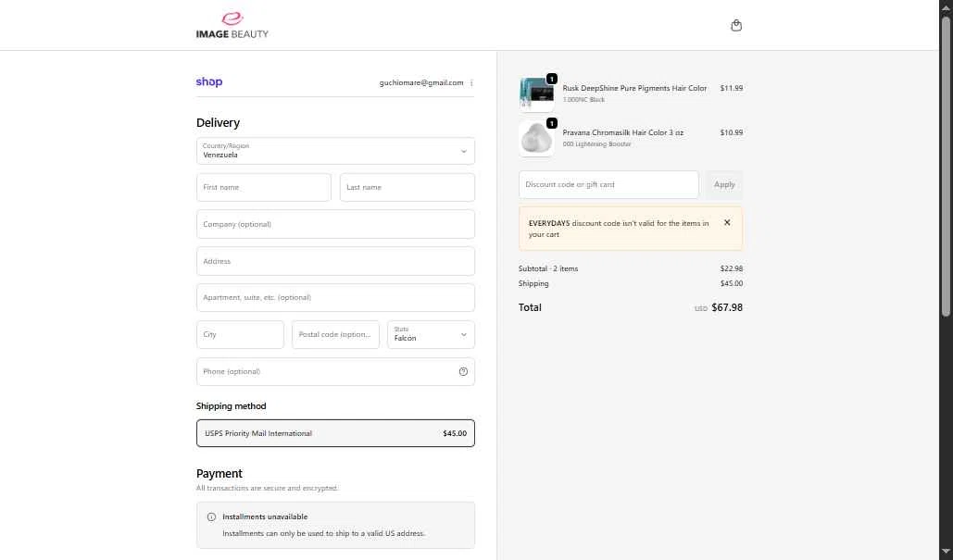The height and width of the screenshot is (560, 953).
Task: Select USPS Priority Mail International shipping
Action: [x=335, y=433]
